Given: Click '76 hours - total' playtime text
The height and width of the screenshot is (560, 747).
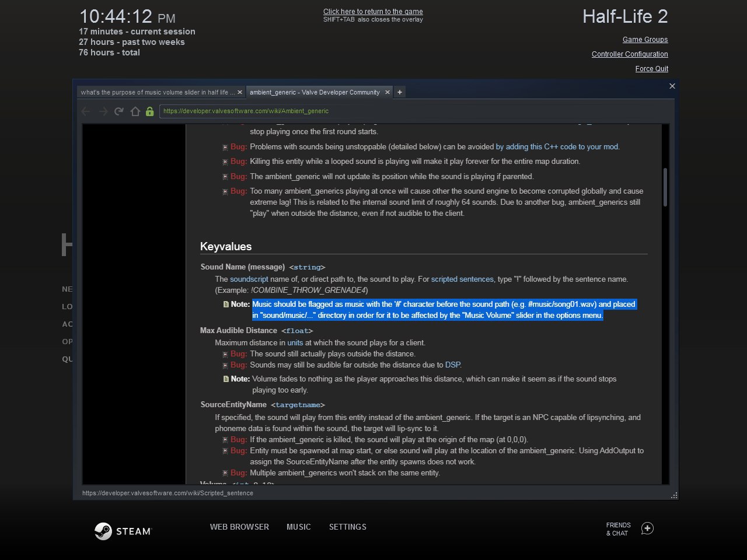Looking at the screenshot, I should [109, 52].
